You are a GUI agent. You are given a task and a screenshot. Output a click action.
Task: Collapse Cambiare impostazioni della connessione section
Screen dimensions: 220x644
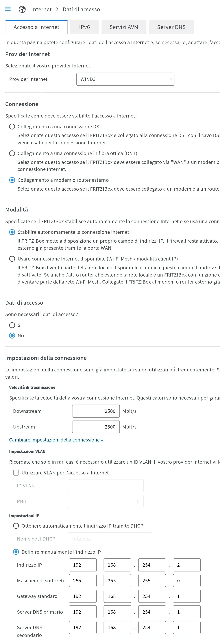[56, 440]
